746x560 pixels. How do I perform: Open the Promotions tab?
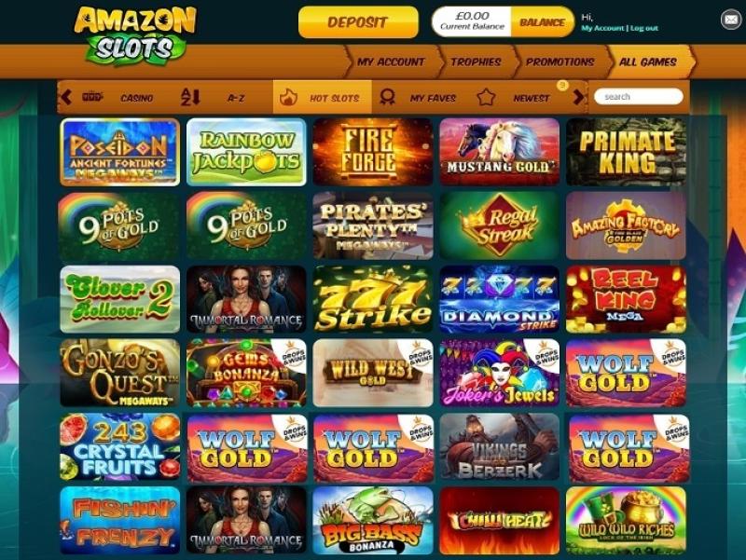[560, 61]
